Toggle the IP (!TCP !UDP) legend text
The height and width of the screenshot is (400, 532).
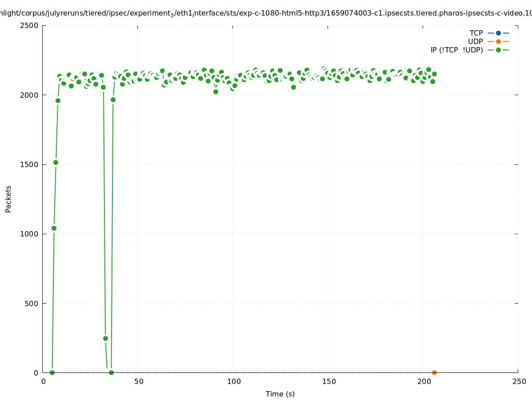click(x=456, y=50)
